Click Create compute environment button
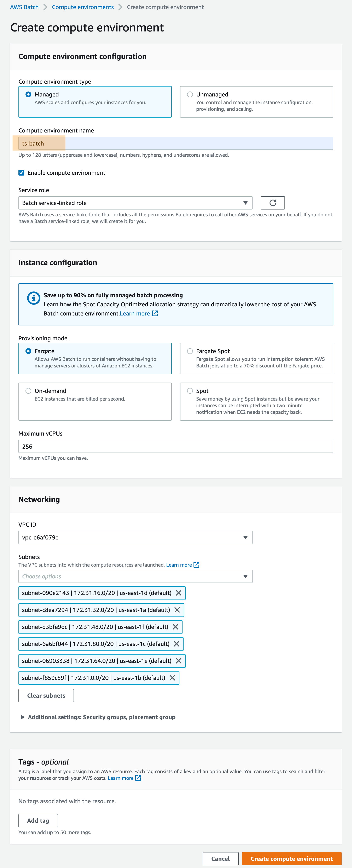The image size is (352, 868). click(292, 858)
